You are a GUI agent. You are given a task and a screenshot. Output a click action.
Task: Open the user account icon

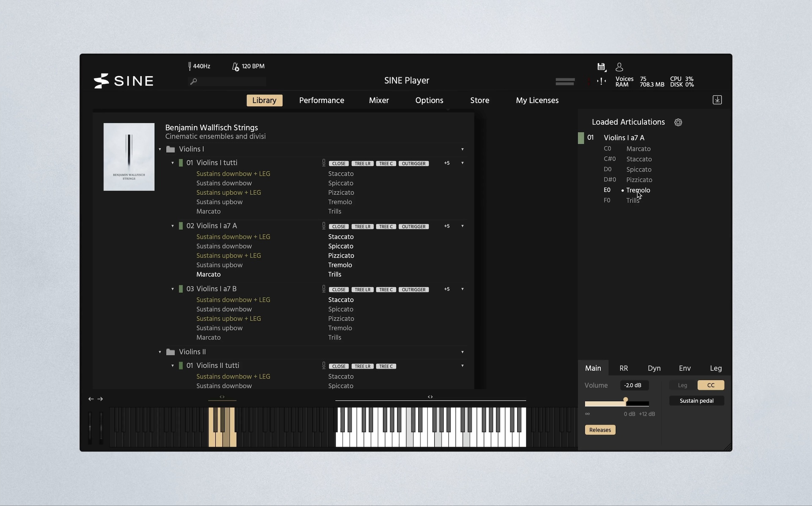pos(619,67)
